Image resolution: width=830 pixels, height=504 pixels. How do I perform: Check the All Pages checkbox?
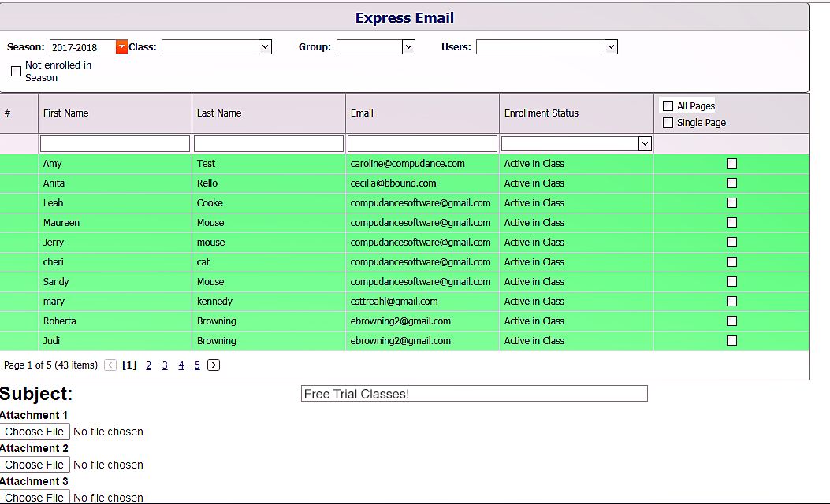pyautogui.click(x=668, y=106)
